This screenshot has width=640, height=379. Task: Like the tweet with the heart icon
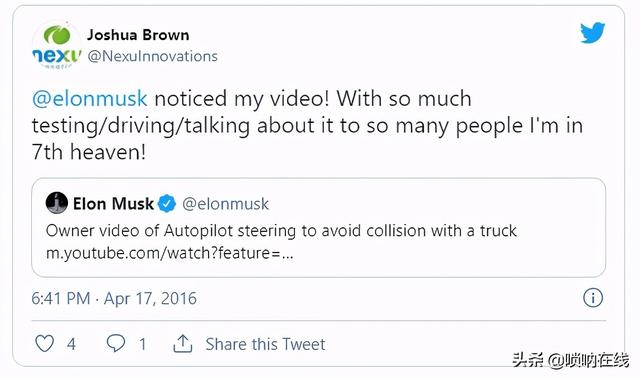44,343
